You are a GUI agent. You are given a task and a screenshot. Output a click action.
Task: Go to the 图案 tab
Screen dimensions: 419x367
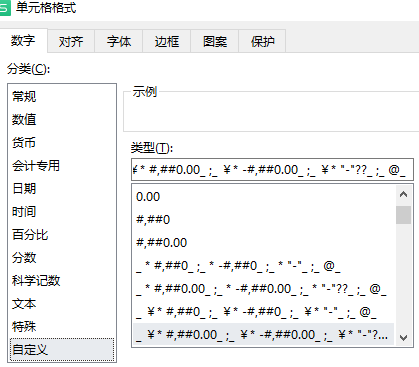(x=215, y=41)
